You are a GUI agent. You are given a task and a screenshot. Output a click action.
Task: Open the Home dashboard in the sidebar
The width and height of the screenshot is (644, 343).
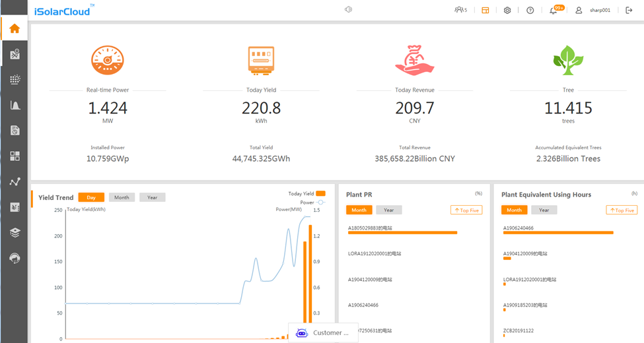tap(15, 28)
